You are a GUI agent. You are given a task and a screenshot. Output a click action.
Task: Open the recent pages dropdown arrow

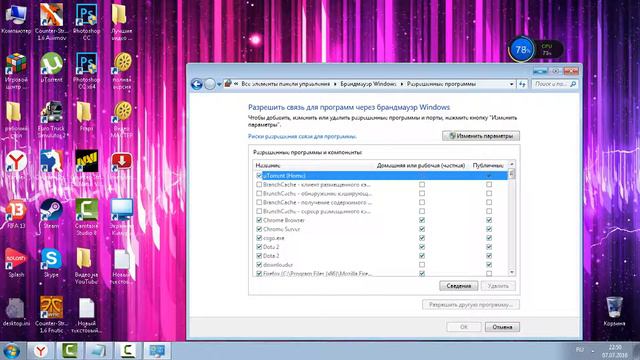tap(219, 84)
